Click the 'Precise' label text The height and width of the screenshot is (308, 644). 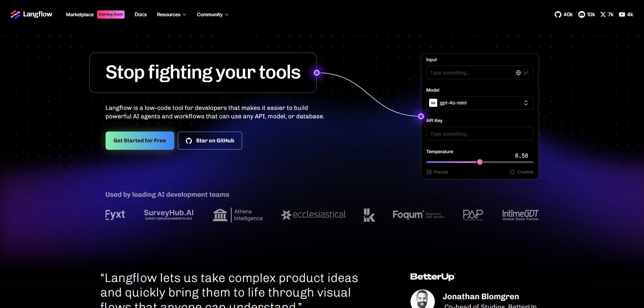point(441,172)
